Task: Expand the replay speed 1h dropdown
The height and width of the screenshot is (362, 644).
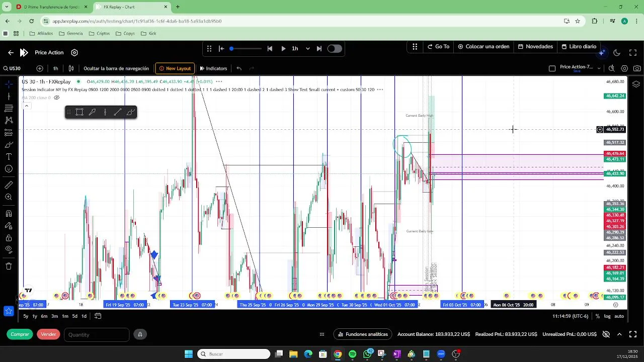Action: pyautogui.click(x=308, y=49)
